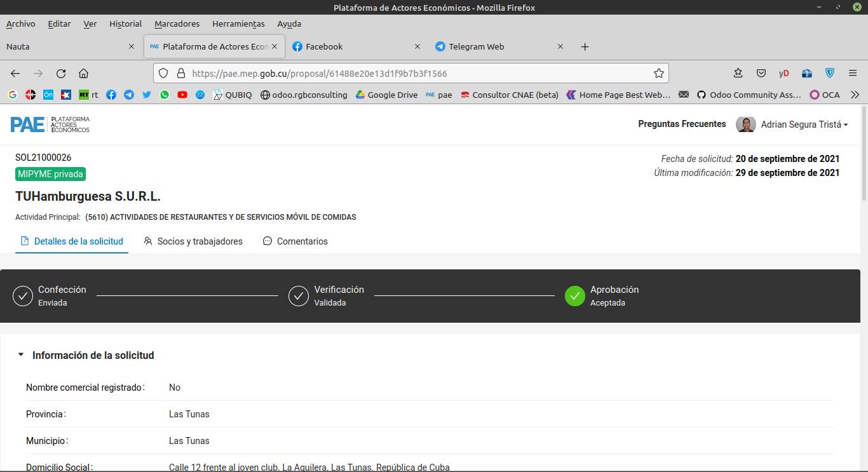
Task: Click the Aprobación green check circle
Action: pos(574,296)
